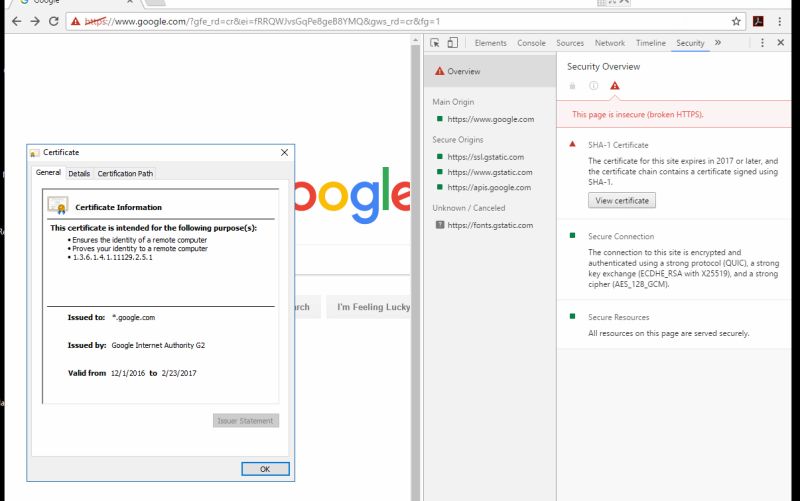Click the 'Secure Connection' heading
Image resolution: width=800 pixels, height=501 pixels.
point(621,236)
